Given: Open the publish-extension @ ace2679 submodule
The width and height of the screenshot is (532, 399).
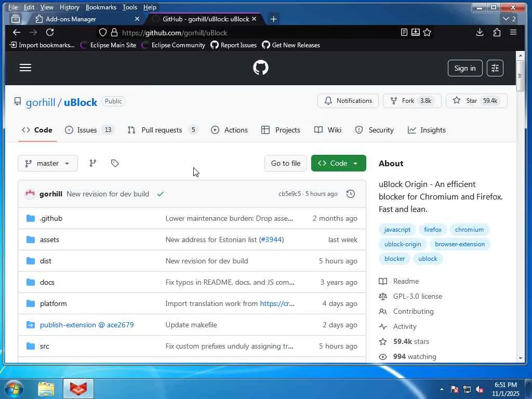Looking at the screenshot, I should tap(87, 325).
